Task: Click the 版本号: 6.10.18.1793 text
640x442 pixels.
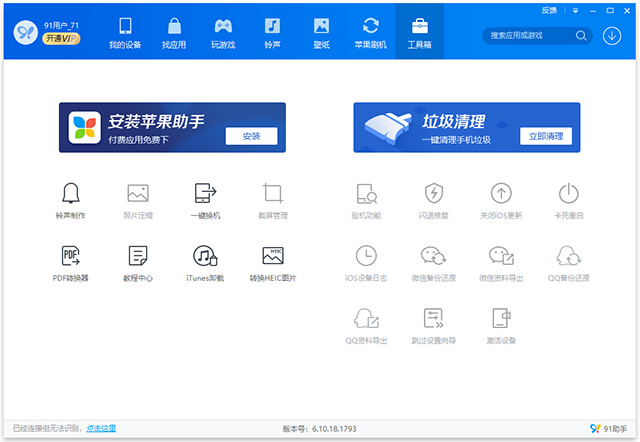Action: click(320, 429)
